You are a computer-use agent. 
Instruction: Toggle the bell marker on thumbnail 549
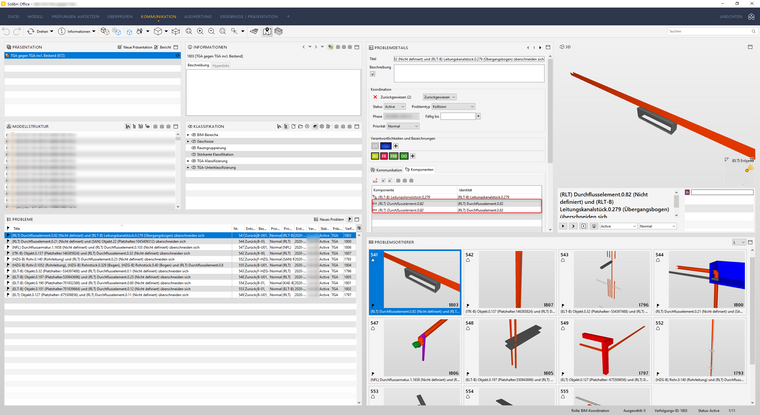tap(563, 328)
